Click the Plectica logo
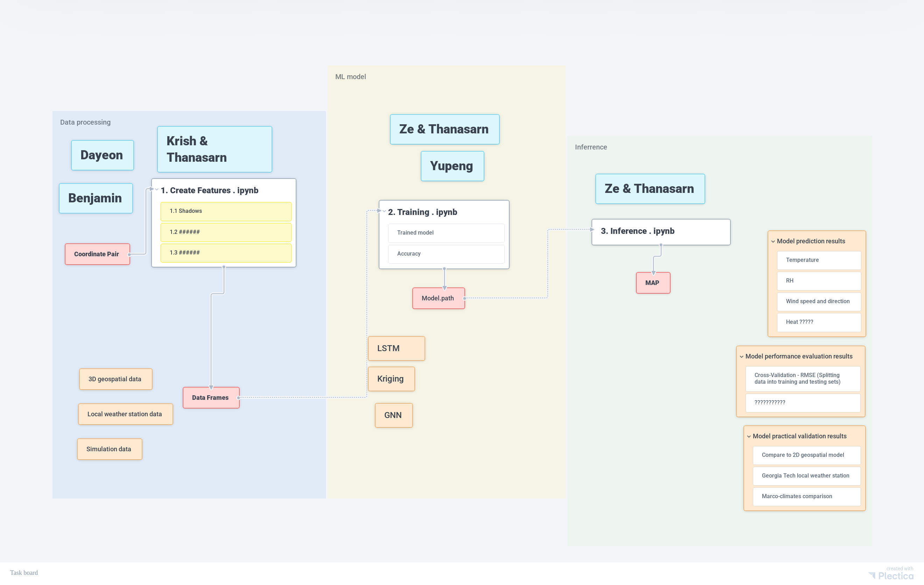This screenshot has width=924, height=585. coord(891,576)
